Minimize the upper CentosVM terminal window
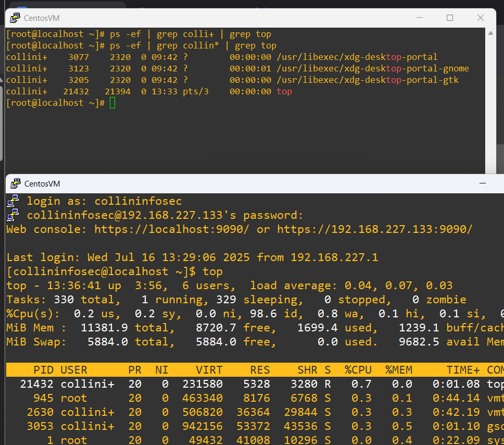 tap(420, 18)
